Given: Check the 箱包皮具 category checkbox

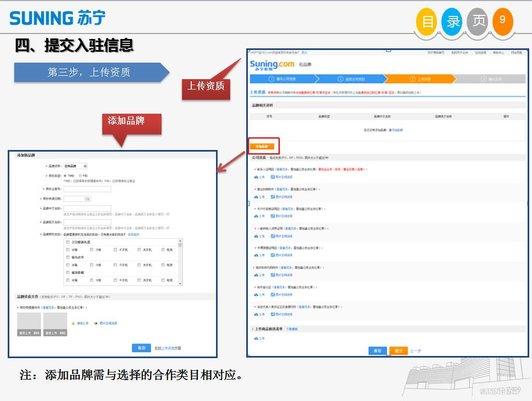Looking at the screenshot, I should [68, 258].
